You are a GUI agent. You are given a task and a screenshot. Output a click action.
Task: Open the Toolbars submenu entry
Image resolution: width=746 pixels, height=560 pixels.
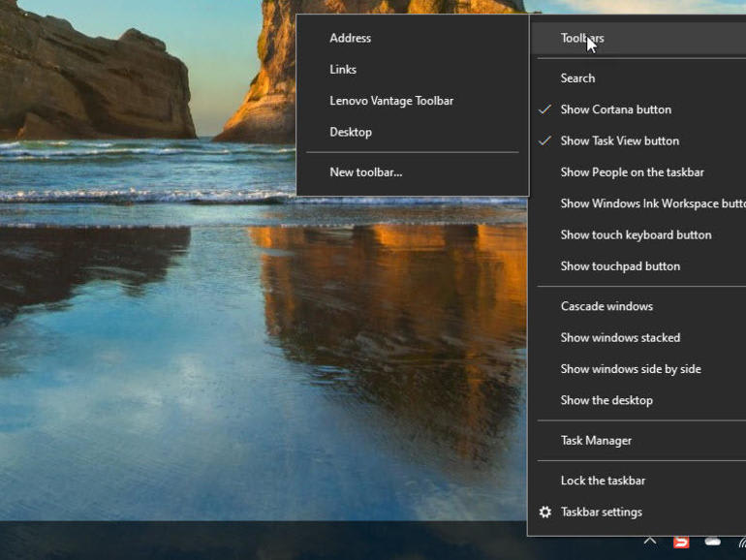tap(581, 39)
